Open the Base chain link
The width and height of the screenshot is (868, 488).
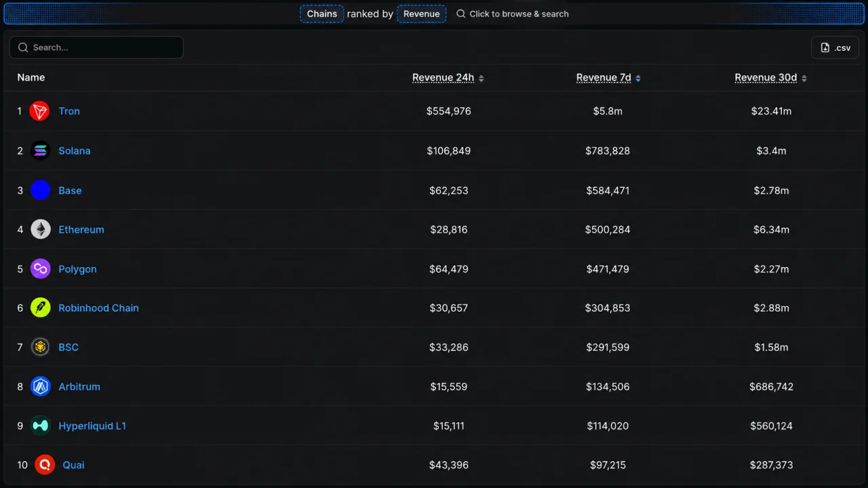coord(70,190)
